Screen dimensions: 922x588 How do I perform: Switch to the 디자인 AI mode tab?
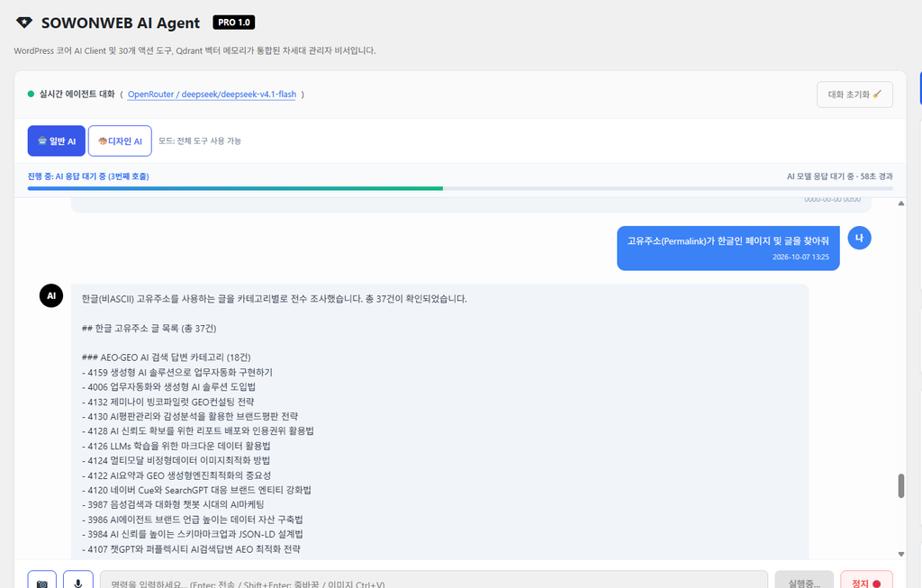120,141
